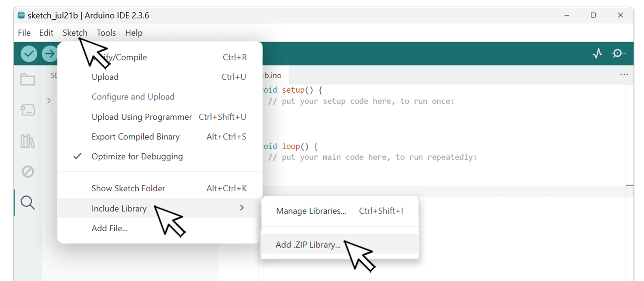Screen dimensions: 644x281
Task: Choose Add File... in Sketch menu
Action: point(160,228)
